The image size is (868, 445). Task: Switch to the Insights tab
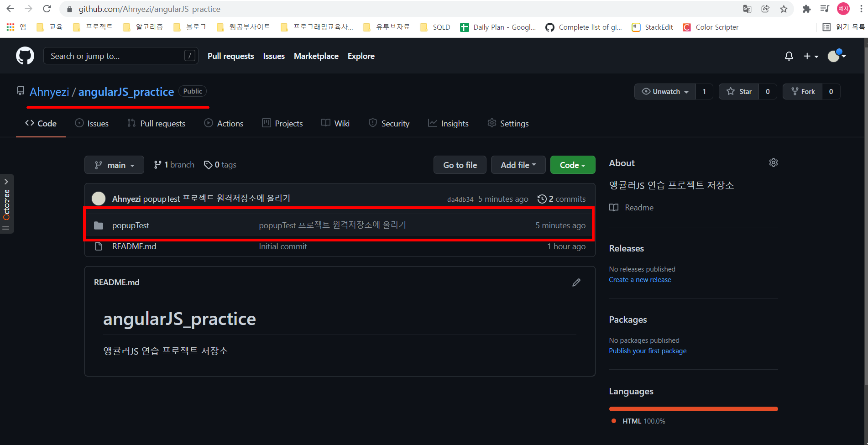pos(448,123)
